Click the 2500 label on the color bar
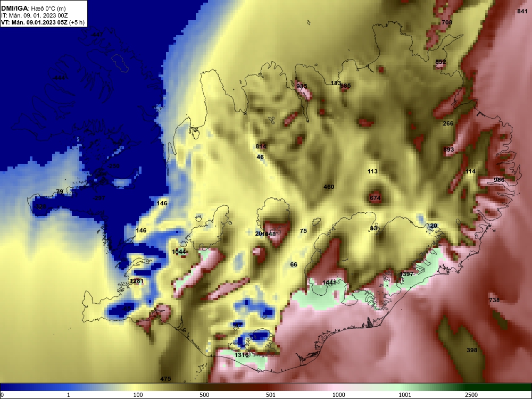532x399 pixels. pos(471,395)
